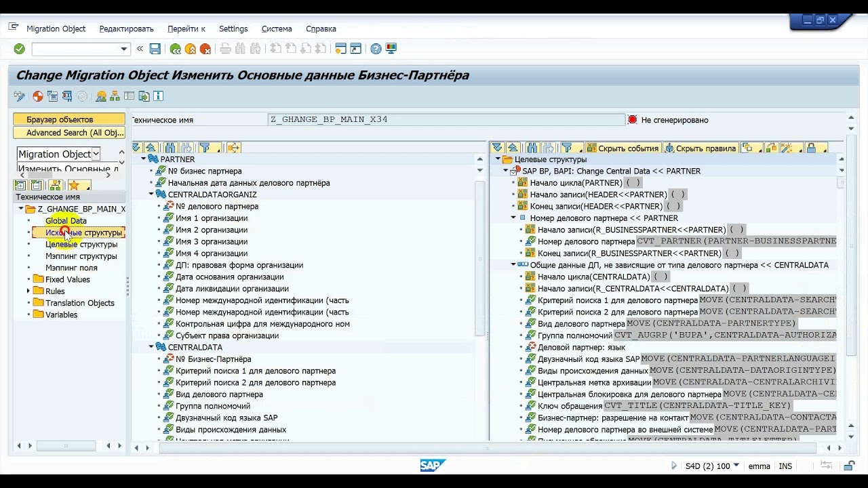The width and height of the screenshot is (868, 488).
Task: Collapse the 'Целевые структуры' folder node
Action: (x=498, y=159)
